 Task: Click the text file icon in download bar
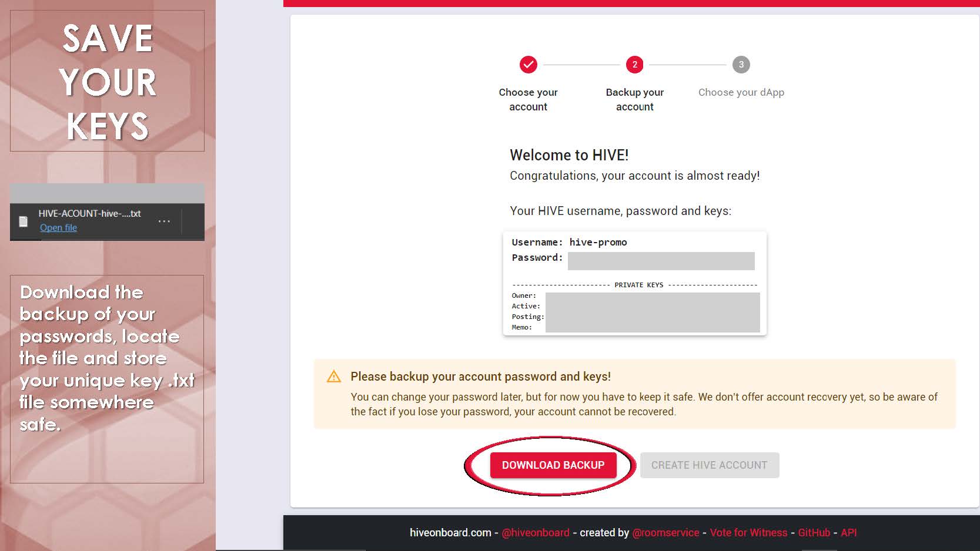[24, 221]
